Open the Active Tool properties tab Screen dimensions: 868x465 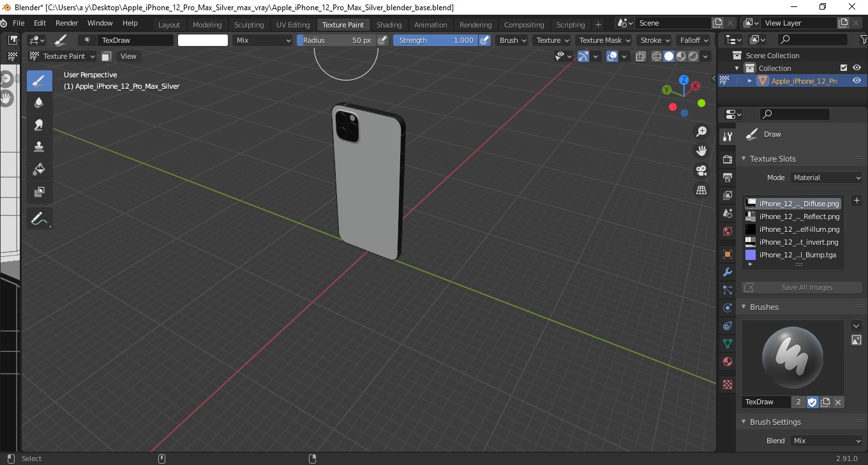tap(727, 136)
